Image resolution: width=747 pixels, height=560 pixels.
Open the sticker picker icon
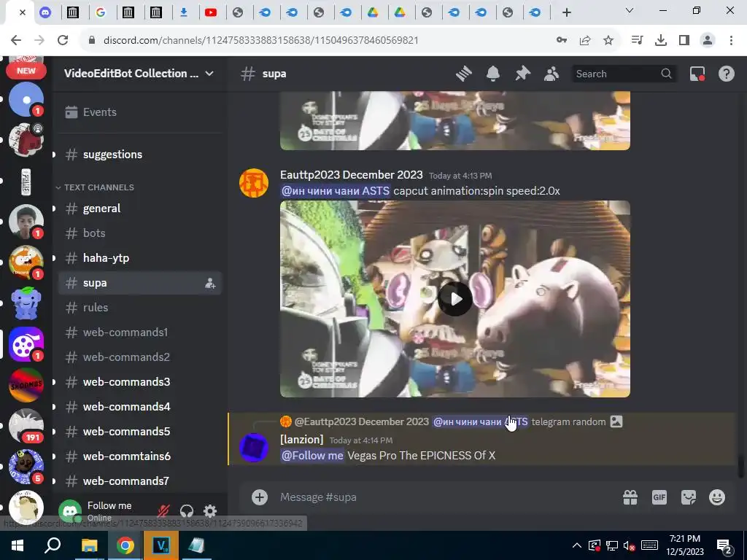689,497
